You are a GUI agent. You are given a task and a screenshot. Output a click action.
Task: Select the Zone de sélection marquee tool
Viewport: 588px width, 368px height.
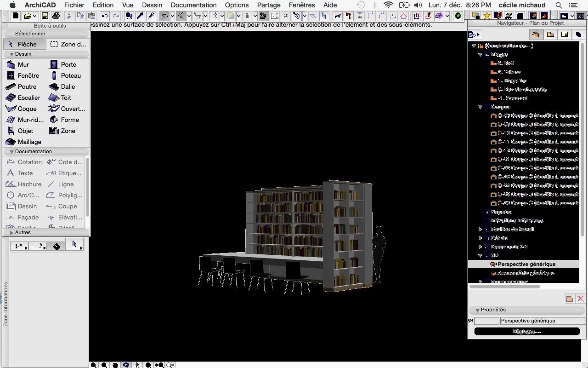pyautogui.click(x=68, y=44)
